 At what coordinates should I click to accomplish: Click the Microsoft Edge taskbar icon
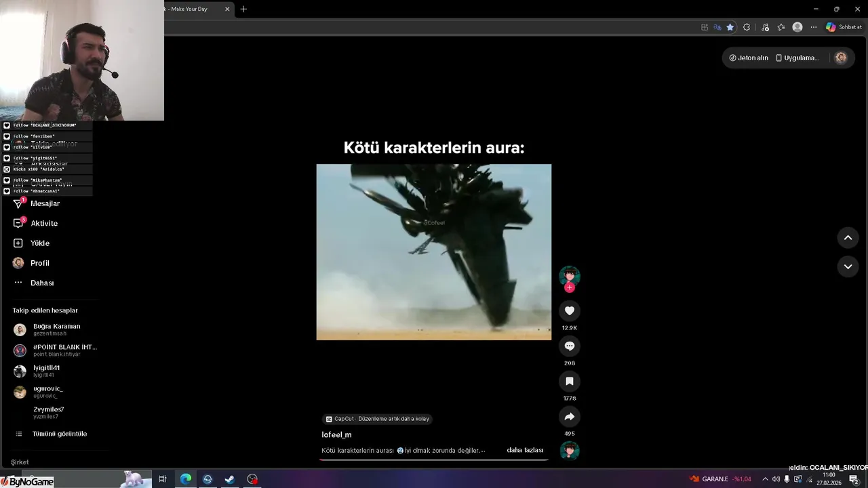pos(185,479)
